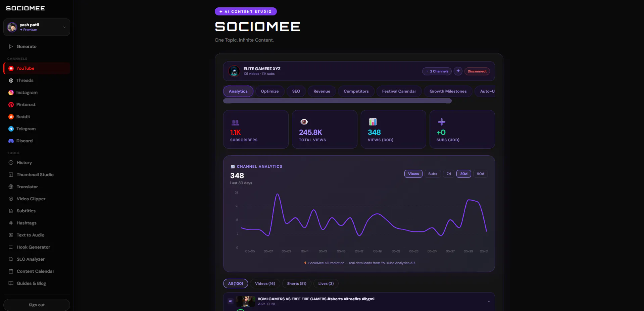Open the Discord channel icon

click(x=11, y=141)
